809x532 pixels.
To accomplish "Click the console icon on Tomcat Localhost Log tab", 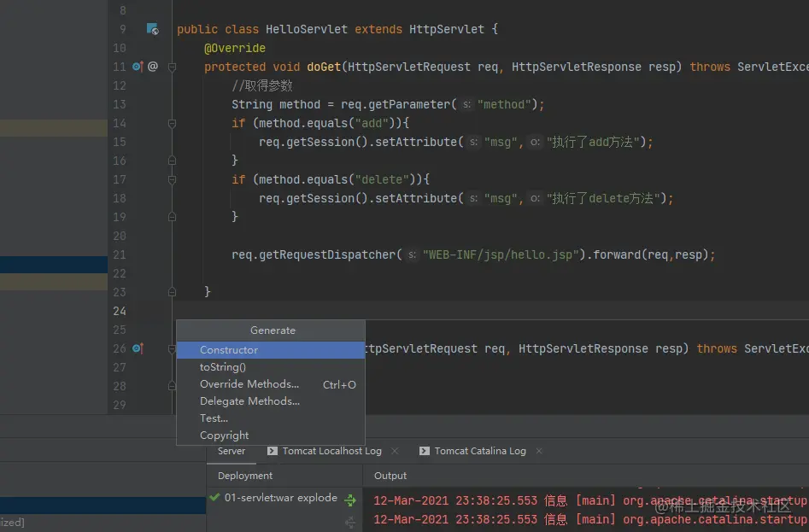I will (272, 451).
